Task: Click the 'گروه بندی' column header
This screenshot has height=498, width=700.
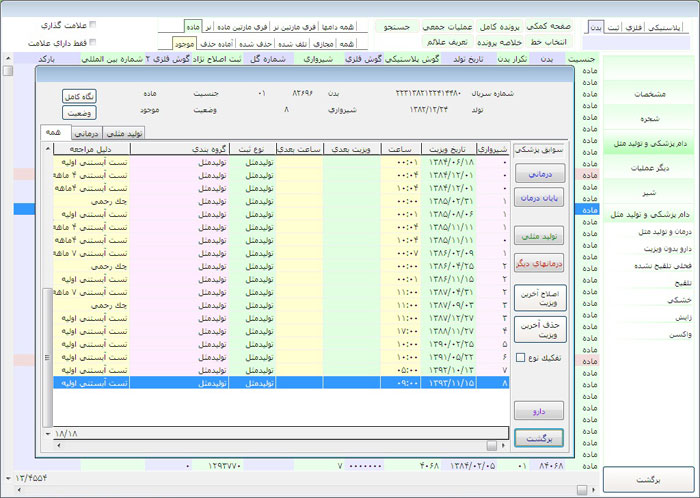Action: pyautogui.click(x=179, y=149)
